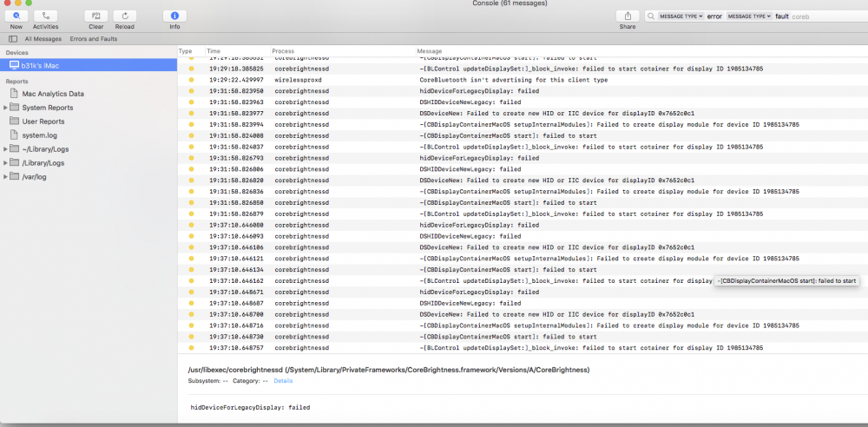868x427 pixels.
Task: Switch to Errors and Faults filter
Action: pos(94,39)
